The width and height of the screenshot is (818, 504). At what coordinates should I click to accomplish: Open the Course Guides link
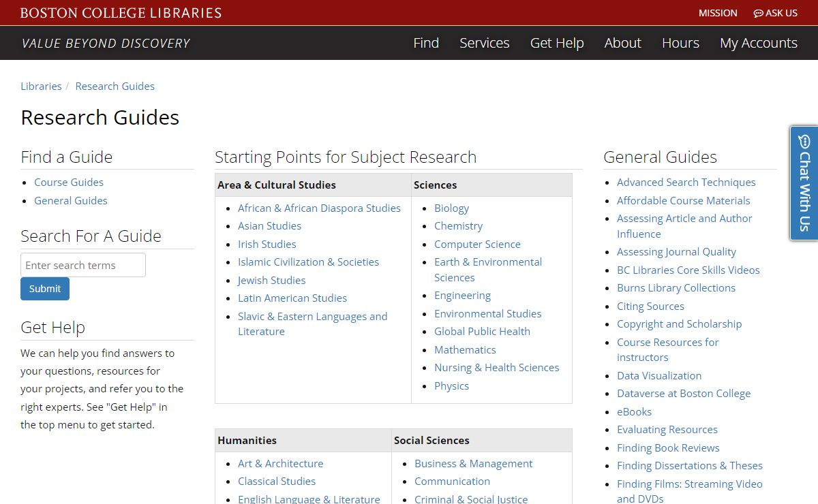tap(69, 182)
